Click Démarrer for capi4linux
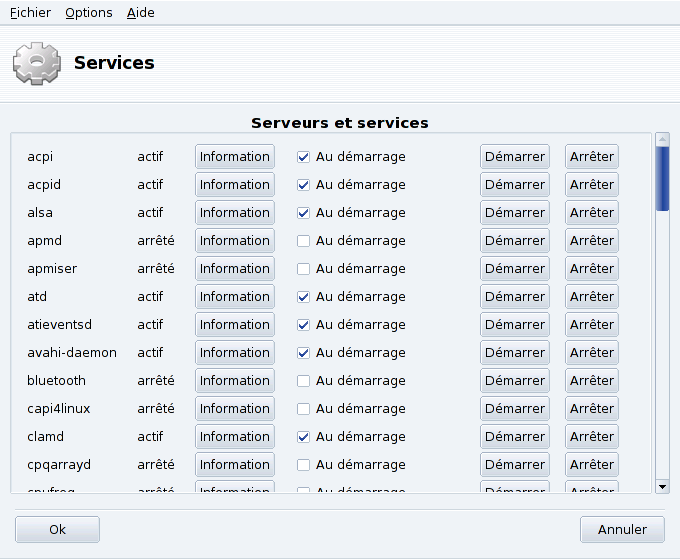 coord(515,409)
